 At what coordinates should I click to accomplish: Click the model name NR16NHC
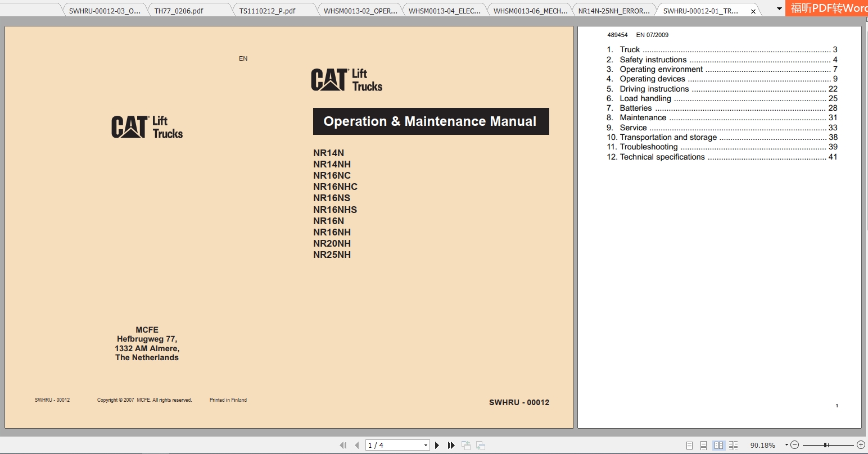click(x=336, y=187)
